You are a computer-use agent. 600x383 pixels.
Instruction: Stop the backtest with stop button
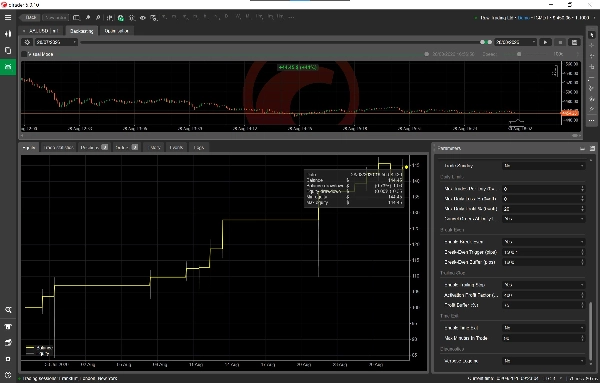coord(560,42)
